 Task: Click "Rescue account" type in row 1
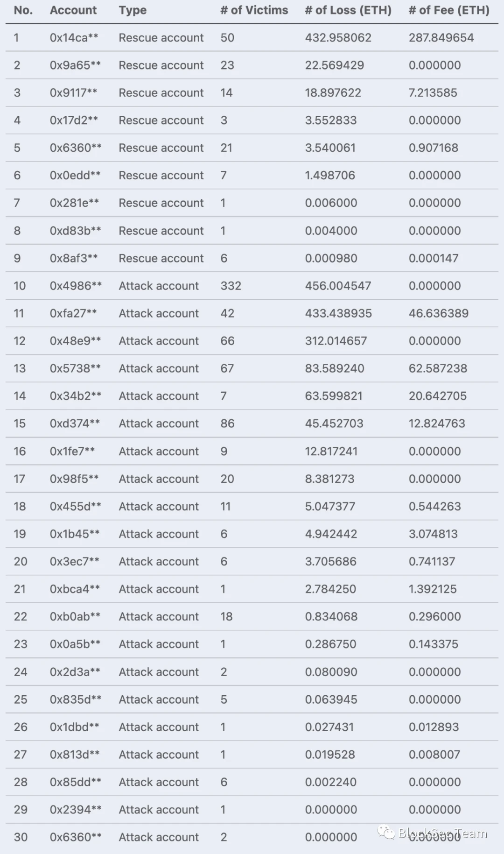(161, 38)
